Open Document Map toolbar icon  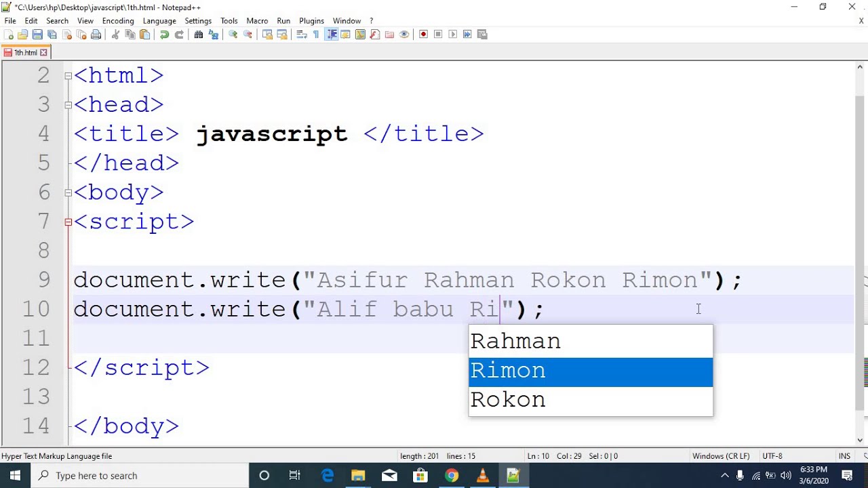pos(360,34)
